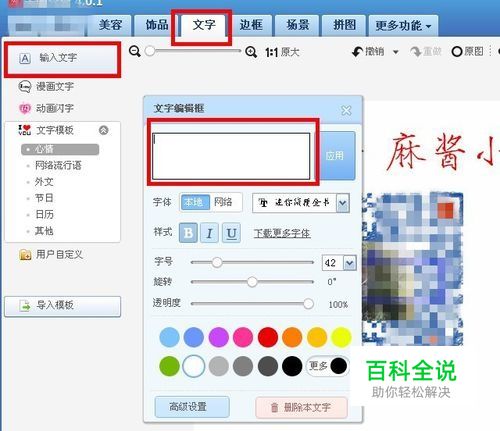This screenshot has height=431, width=500.
Task: Switch to the 美容 tab
Action: (x=110, y=25)
